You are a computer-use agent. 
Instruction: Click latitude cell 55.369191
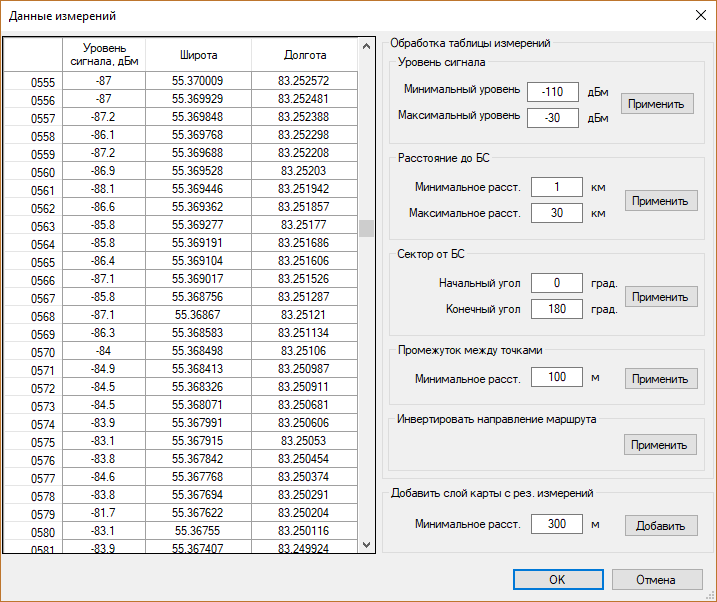[198, 243]
